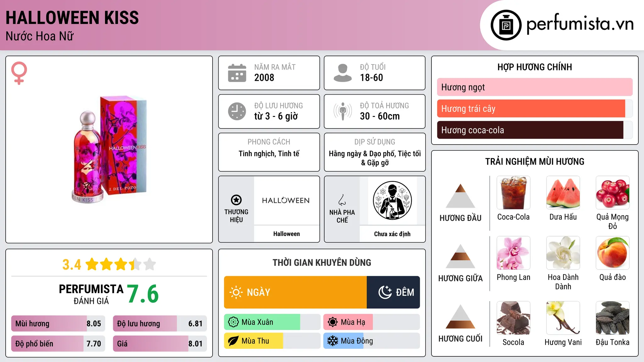Open the Phong Lan orchid image
This screenshot has width=644, height=362.
(513, 253)
